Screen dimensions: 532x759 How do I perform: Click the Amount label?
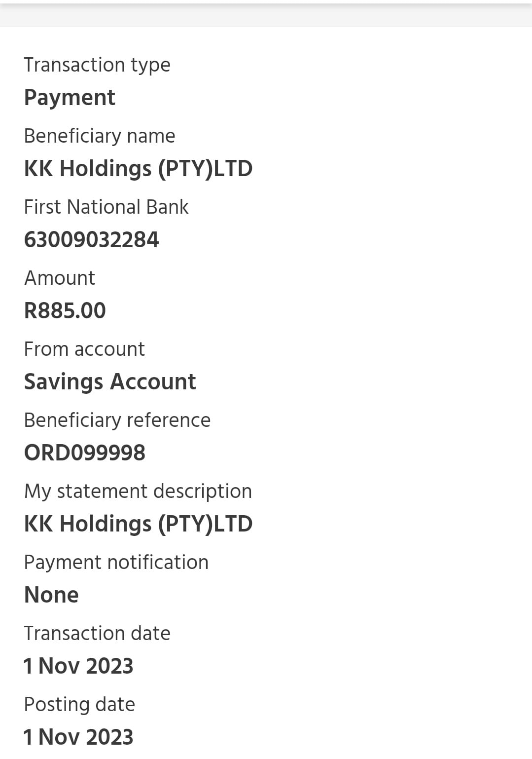click(x=60, y=278)
